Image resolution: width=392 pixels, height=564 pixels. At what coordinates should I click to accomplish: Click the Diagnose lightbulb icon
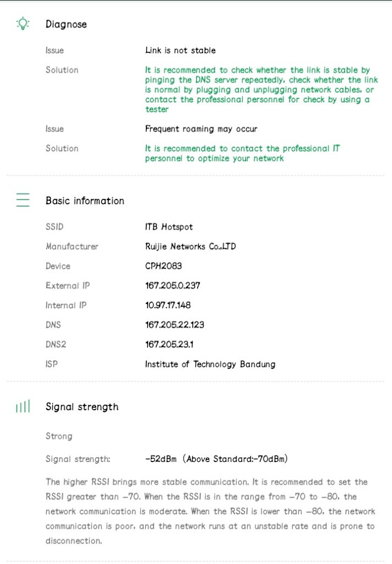pos(23,24)
